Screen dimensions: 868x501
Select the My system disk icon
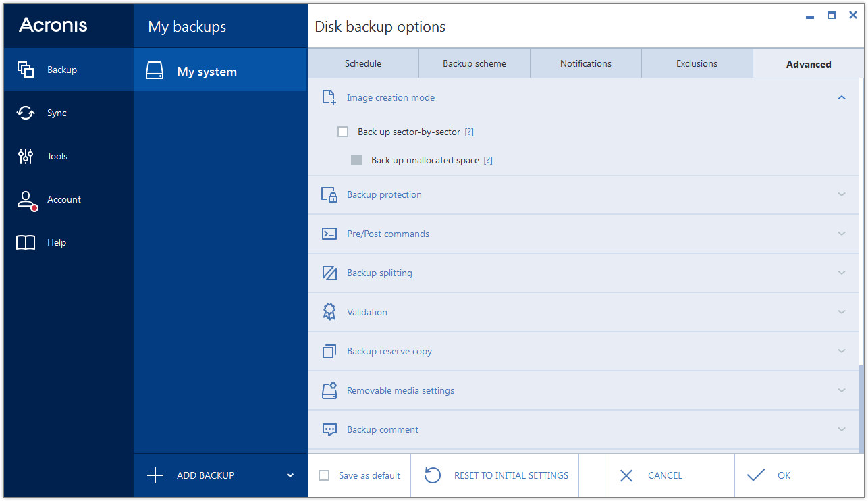pyautogui.click(x=155, y=72)
